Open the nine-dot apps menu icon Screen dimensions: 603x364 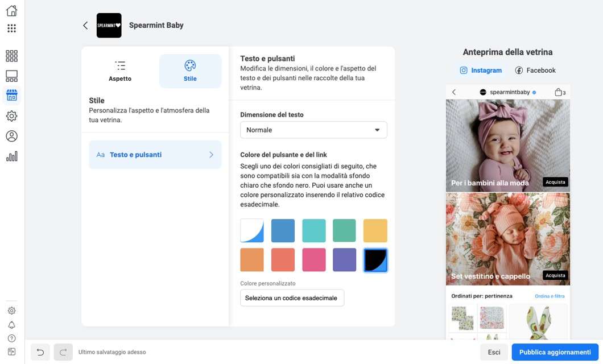point(11,28)
